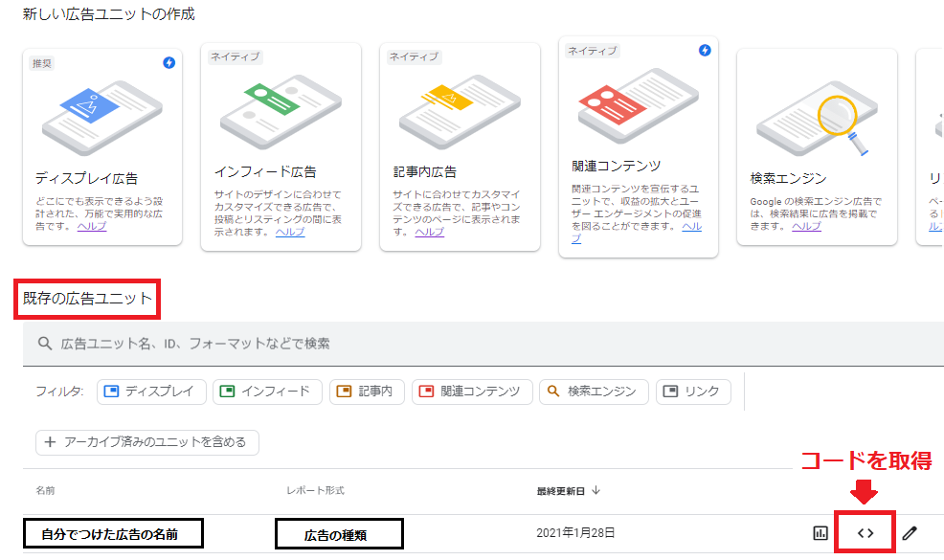The image size is (944, 560).
Task: Select the インフィード広告 card title
Action: [x=265, y=172]
